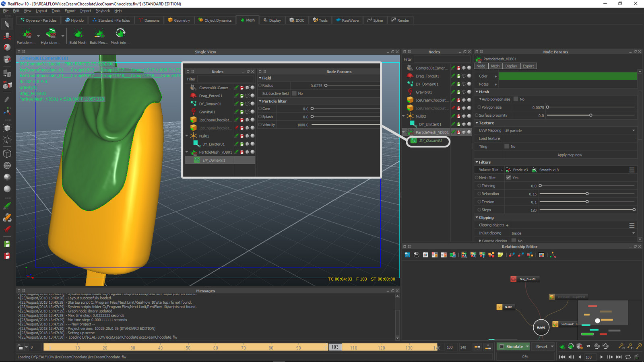
Task: Switch to the Object Dynamics tab
Action: [215, 20]
